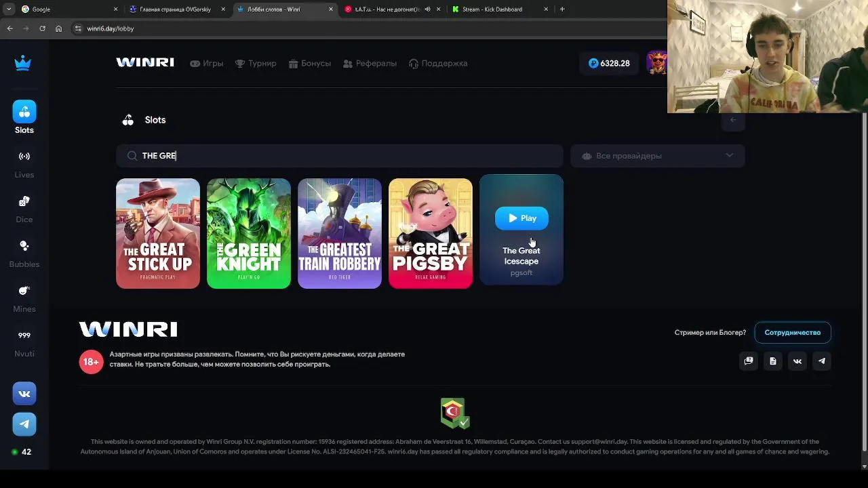This screenshot has height=488, width=868.
Task: Switch to the Kick Dashboard tab
Action: (498, 9)
